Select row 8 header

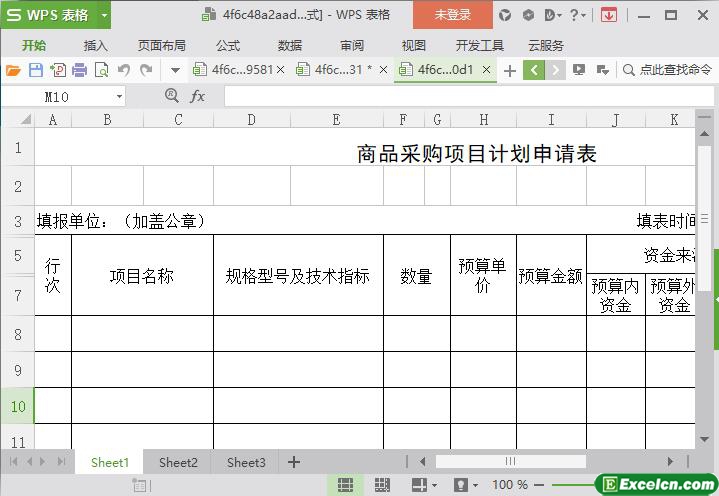point(17,334)
